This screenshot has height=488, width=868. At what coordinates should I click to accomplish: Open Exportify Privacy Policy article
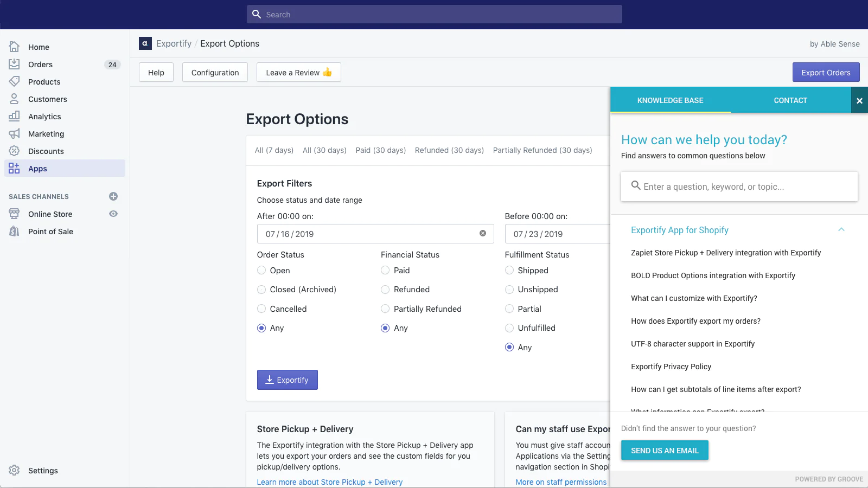(x=671, y=367)
